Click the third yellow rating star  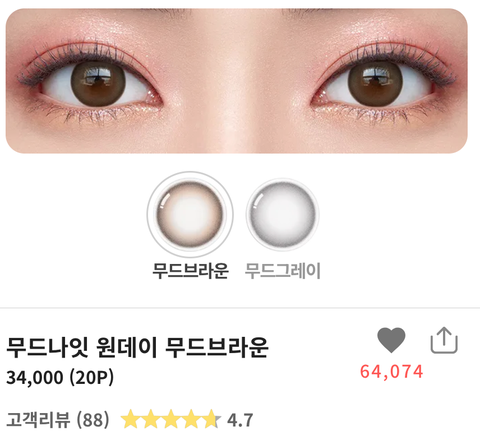pyautogui.click(x=171, y=419)
